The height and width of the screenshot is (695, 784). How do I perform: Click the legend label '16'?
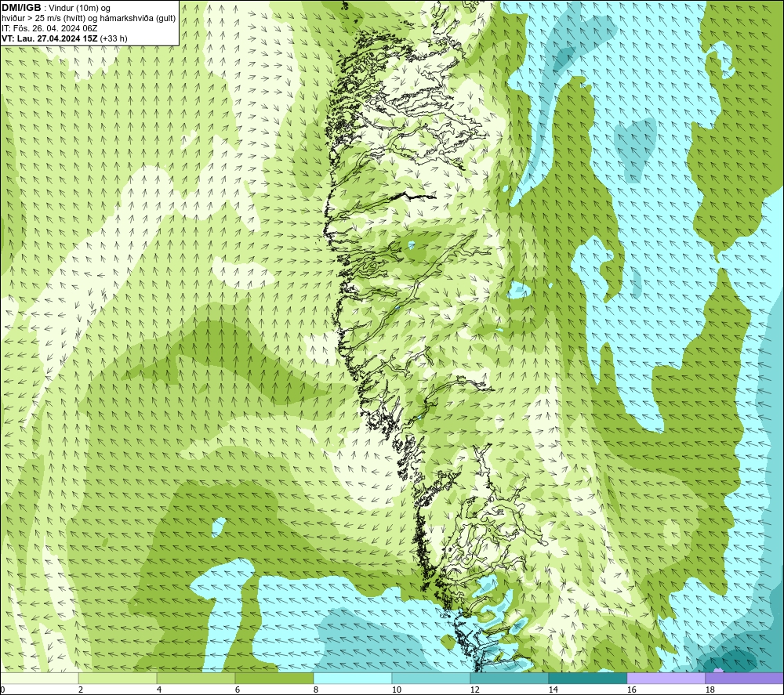[631, 690]
